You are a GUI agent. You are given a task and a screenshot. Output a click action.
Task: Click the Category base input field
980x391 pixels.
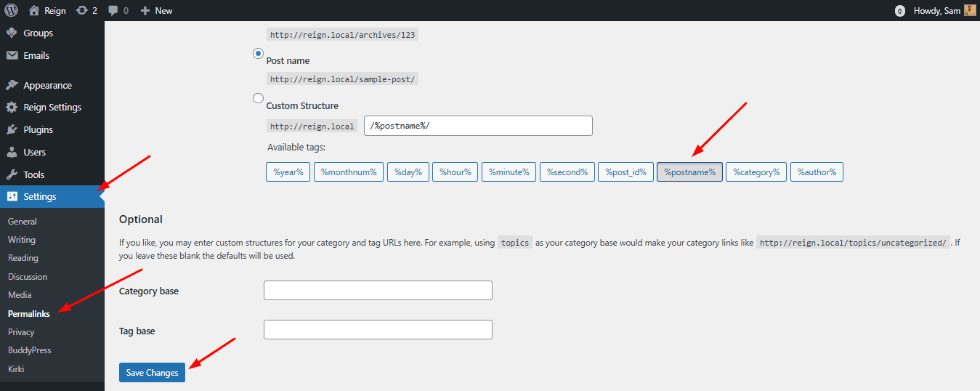click(x=378, y=291)
